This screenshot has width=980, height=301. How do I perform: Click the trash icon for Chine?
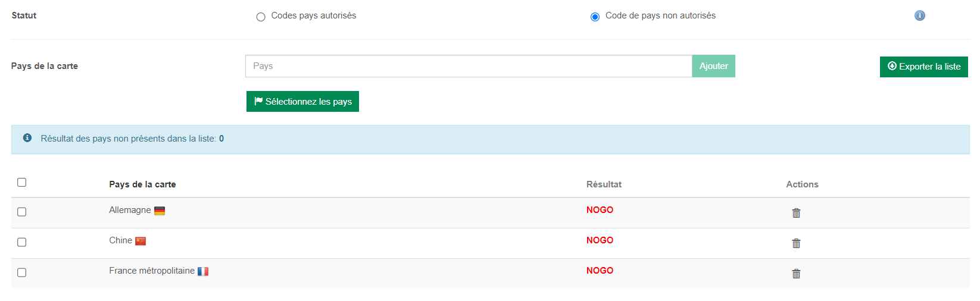coord(796,243)
